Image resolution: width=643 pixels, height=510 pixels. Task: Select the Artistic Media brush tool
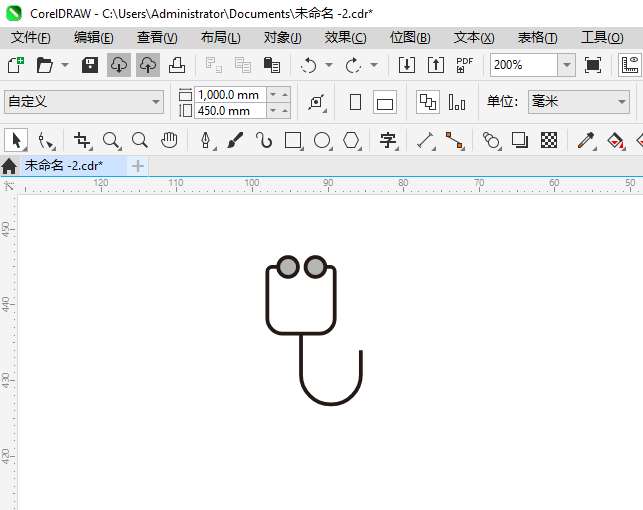click(235, 140)
